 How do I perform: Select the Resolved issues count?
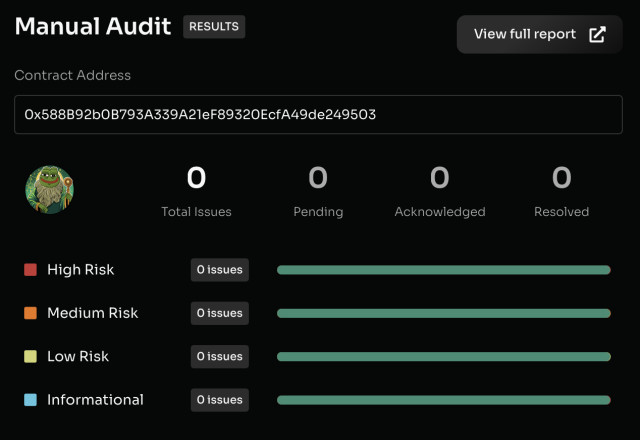562,179
